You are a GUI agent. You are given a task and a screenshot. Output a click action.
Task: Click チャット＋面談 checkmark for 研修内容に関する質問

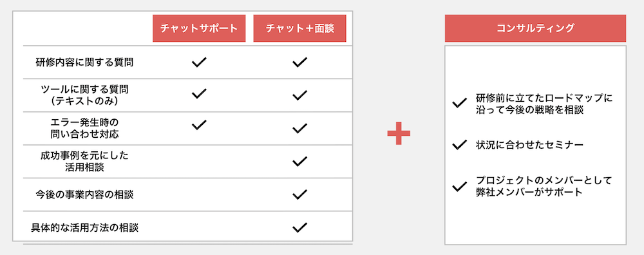pyautogui.click(x=300, y=62)
